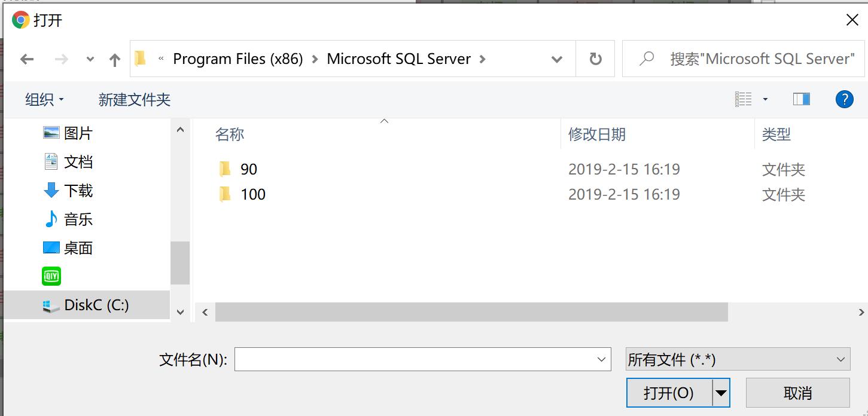Show hidden breadcrumb path chevrons
The height and width of the screenshot is (416, 868).
click(162, 59)
